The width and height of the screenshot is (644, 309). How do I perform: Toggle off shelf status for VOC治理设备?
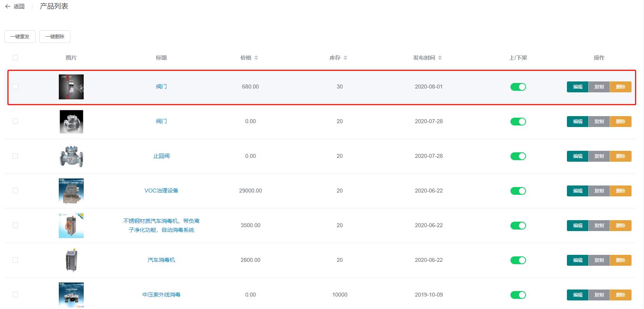[518, 191]
